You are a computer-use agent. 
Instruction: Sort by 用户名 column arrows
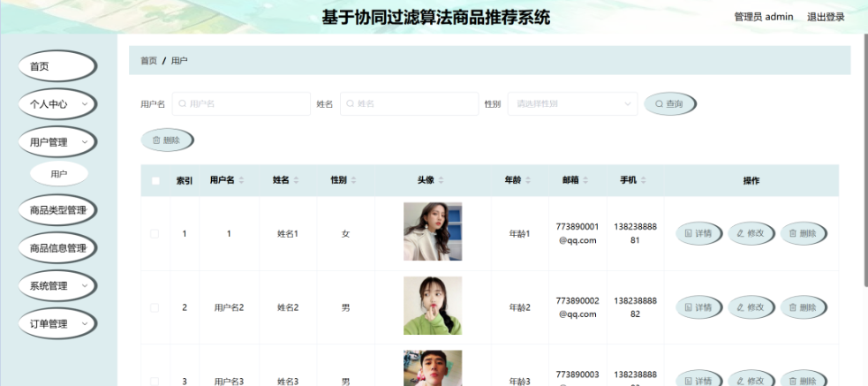(x=241, y=180)
